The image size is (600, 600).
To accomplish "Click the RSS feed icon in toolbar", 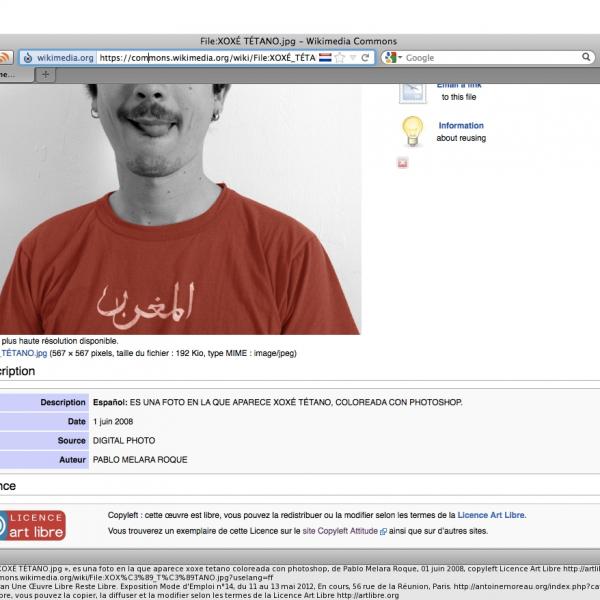I will (x=5, y=58).
